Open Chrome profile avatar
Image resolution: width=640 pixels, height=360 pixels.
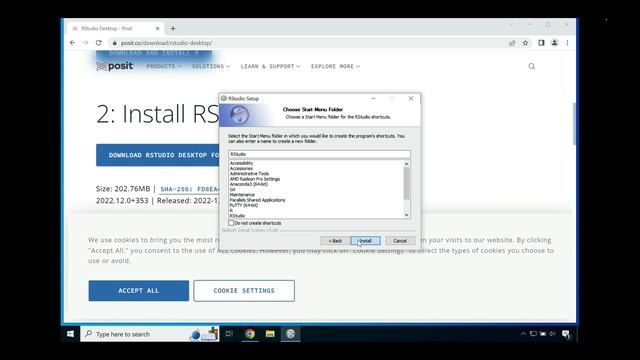[554, 43]
